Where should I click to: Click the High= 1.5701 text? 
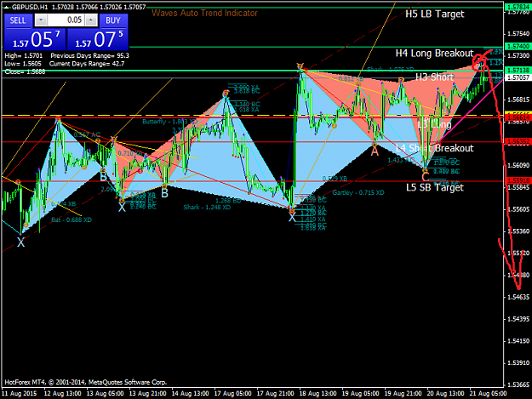(x=24, y=55)
